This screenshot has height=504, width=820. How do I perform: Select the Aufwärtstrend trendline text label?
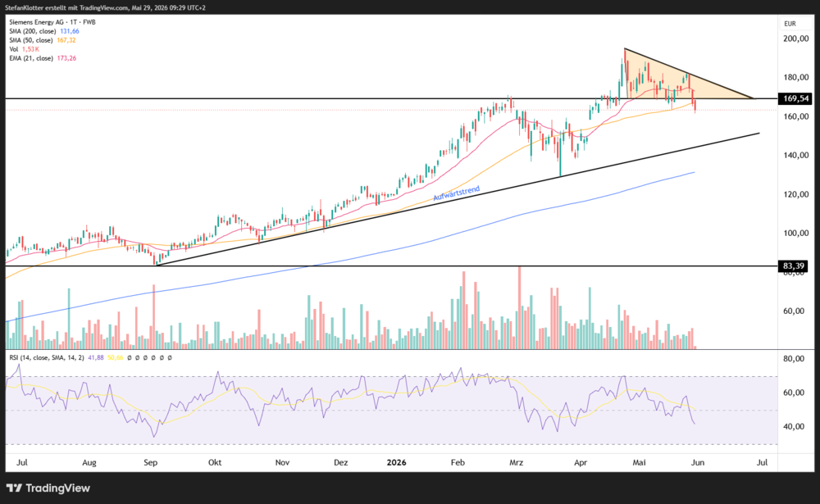(x=456, y=193)
